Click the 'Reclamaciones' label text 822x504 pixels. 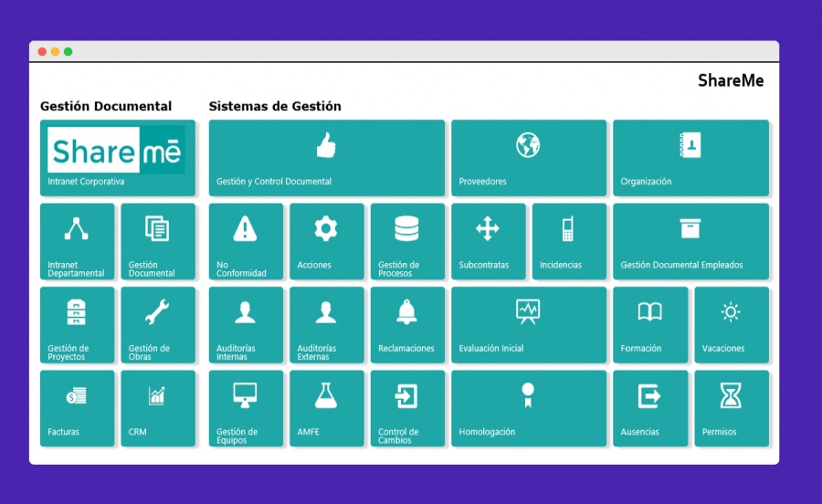pyautogui.click(x=406, y=349)
